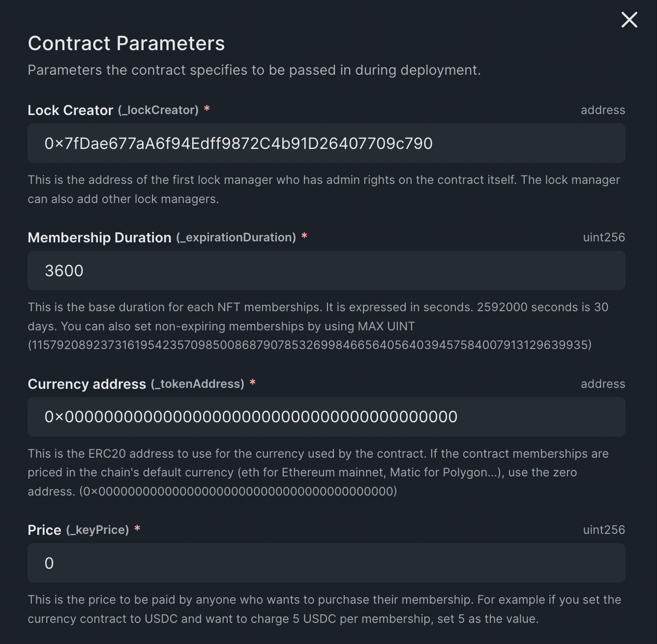Click the Contract Parameters title
Image resolution: width=657 pixels, height=644 pixels.
click(x=126, y=43)
